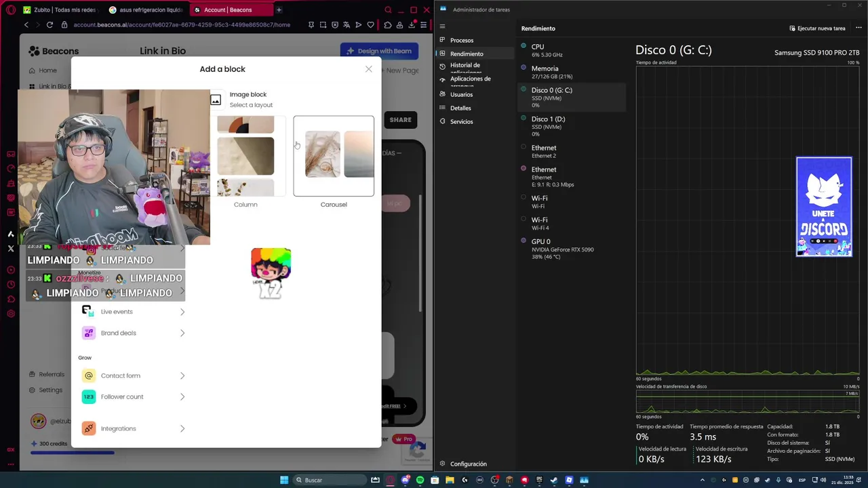Click the browser search tabs icon

388,10
